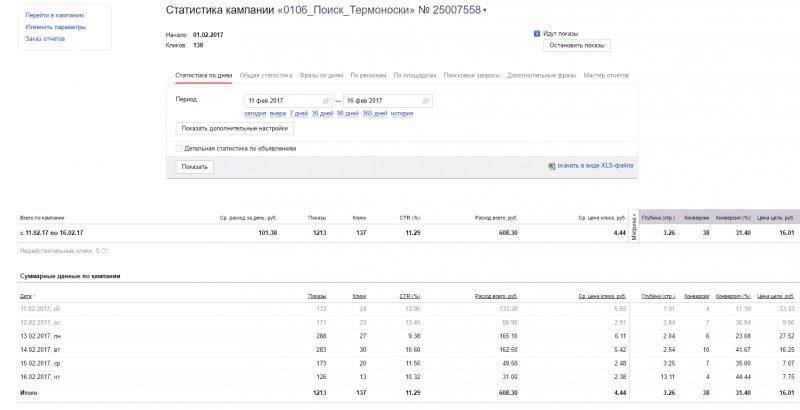The height and width of the screenshot is (410, 800).
Task: Open the 'Поисковые запросы' tab
Action: point(472,75)
